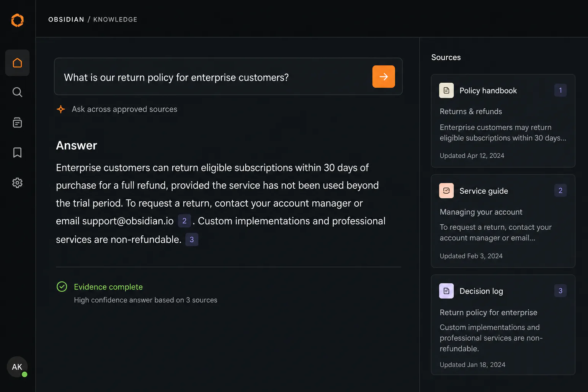Open the Library documents sidebar icon
The height and width of the screenshot is (392, 588).
[x=17, y=122]
